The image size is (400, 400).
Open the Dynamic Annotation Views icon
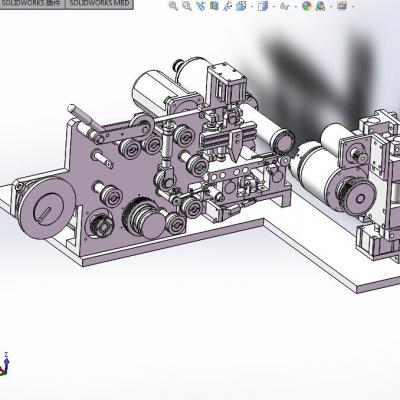coord(228,6)
